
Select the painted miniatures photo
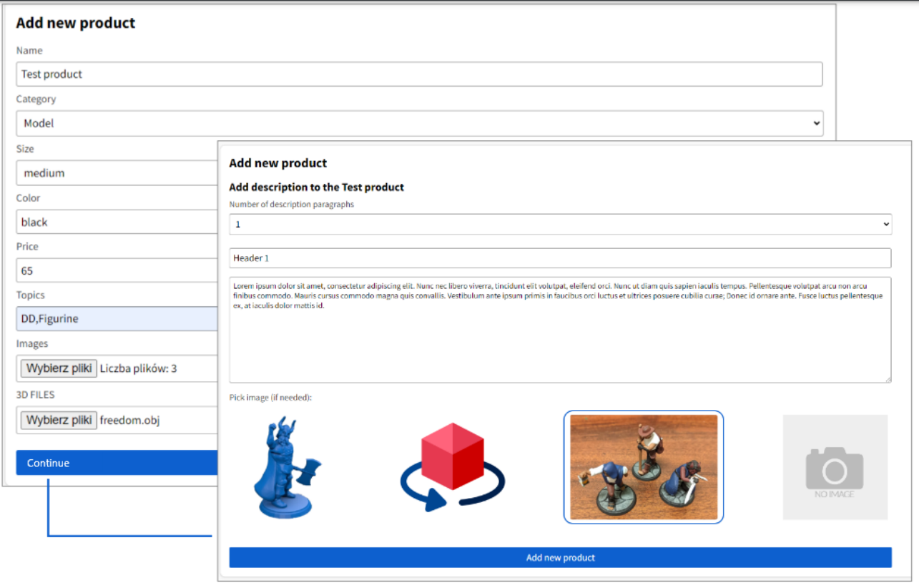click(x=643, y=467)
